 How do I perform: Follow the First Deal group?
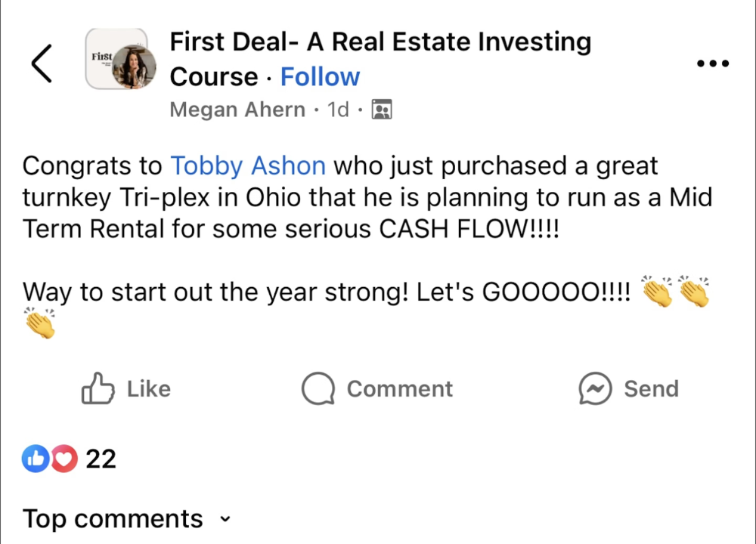point(320,77)
